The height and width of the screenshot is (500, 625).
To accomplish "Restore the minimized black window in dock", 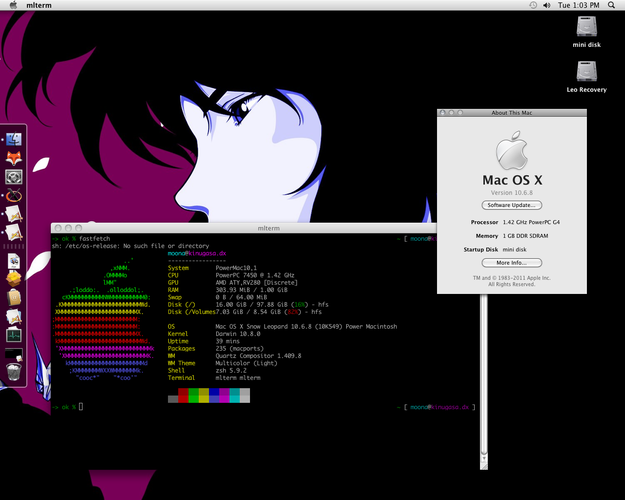I will pyautogui.click(x=14, y=353).
